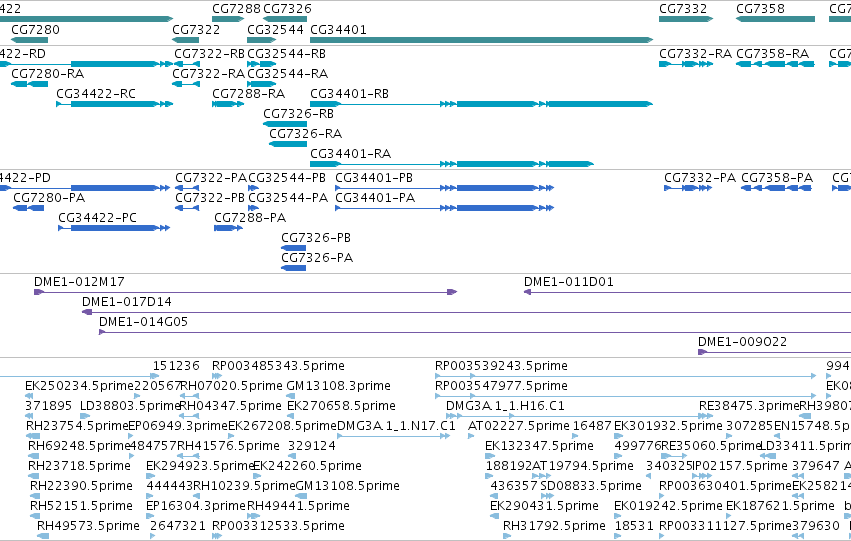
Task: Click BAC clone DME1-014G05
Action: point(475,332)
